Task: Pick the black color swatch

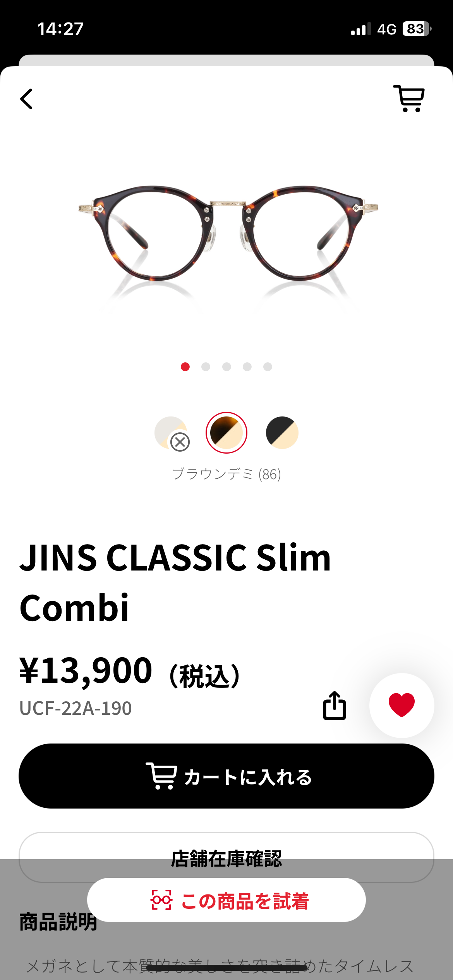Action: tap(282, 433)
